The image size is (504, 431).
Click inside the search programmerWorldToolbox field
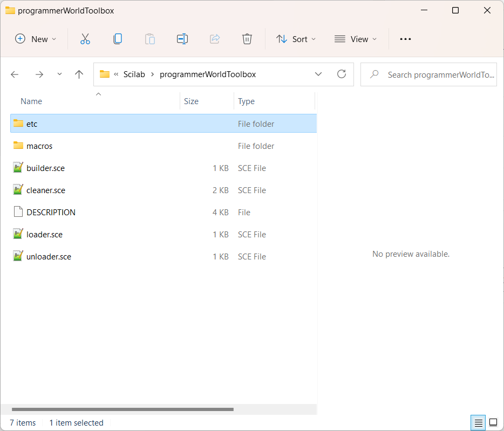pyautogui.click(x=429, y=74)
